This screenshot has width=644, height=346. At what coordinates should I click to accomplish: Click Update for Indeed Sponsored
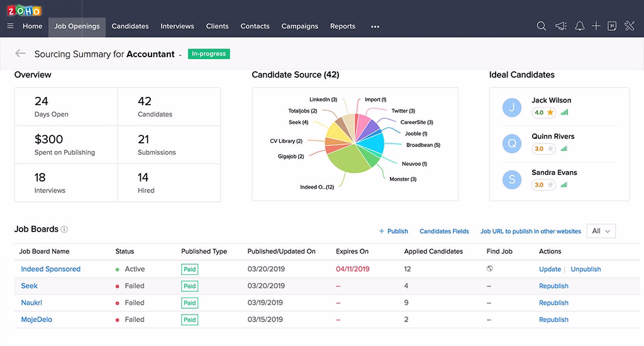coord(550,269)
